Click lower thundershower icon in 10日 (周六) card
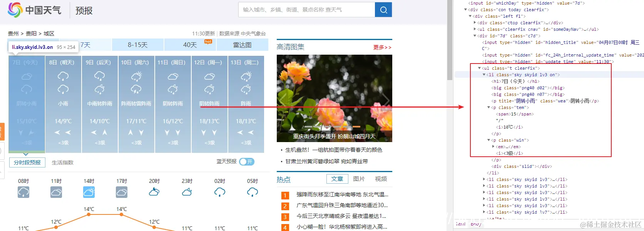This screenshot has height=231, width=644. pyautogui.click(x=136, y=90)
